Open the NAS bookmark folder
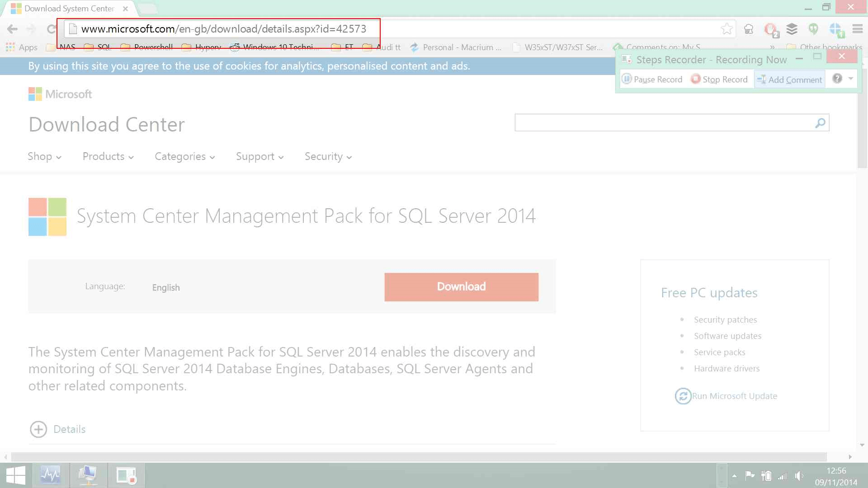 [61, 47]
